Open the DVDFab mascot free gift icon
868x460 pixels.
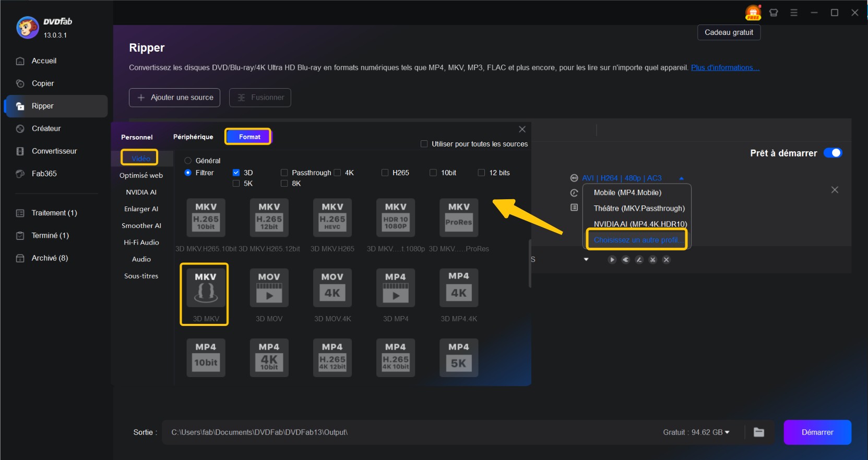(x=753, y=13)
